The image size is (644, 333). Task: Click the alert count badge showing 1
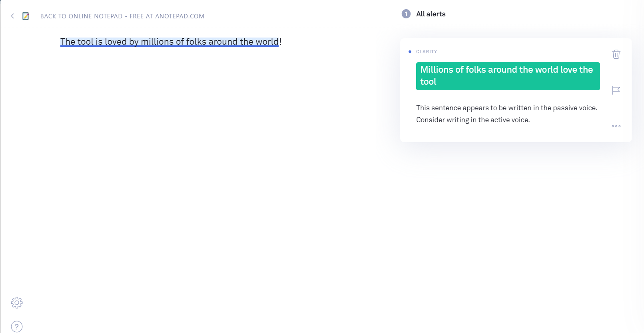(x=406, y=14)
